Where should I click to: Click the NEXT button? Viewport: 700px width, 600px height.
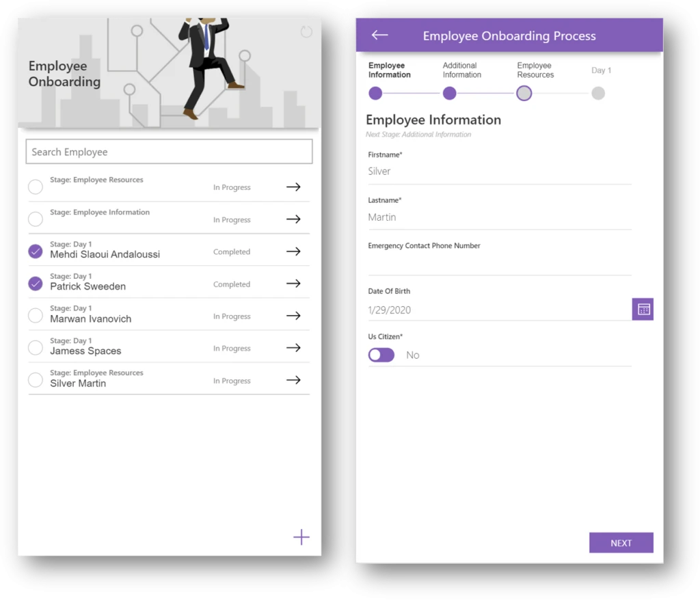tap(621, 543)
